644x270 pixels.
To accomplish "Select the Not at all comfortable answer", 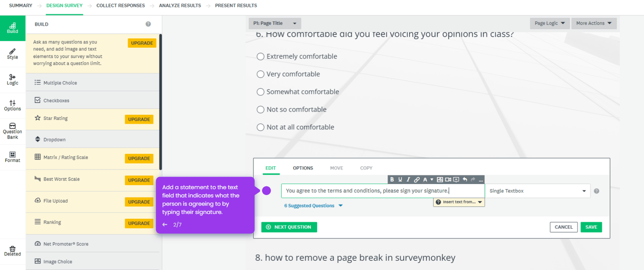I will (260, 127).
